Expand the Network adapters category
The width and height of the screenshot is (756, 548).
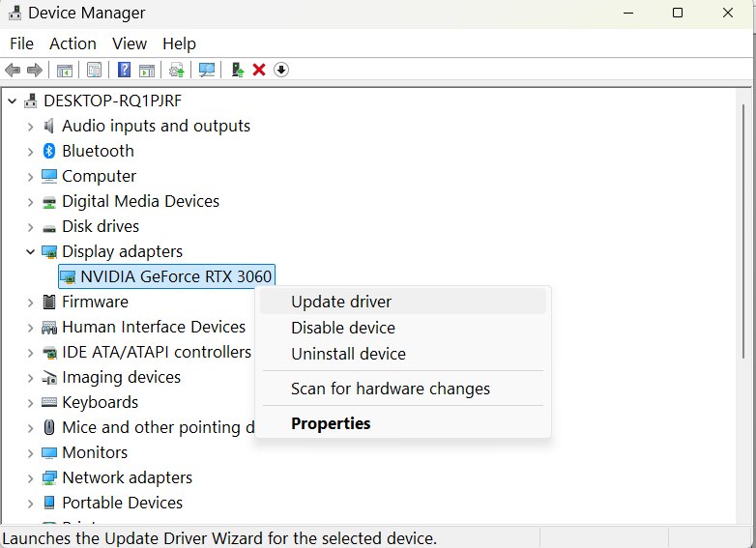[x=30, y=478]
